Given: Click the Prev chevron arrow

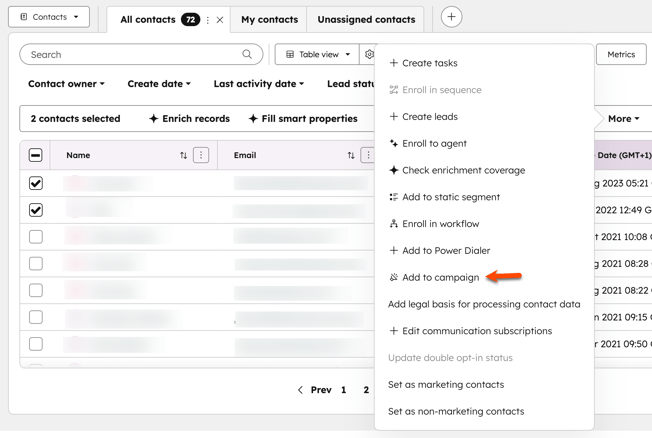Looking at the screenshot, I should tap(300, 390).
